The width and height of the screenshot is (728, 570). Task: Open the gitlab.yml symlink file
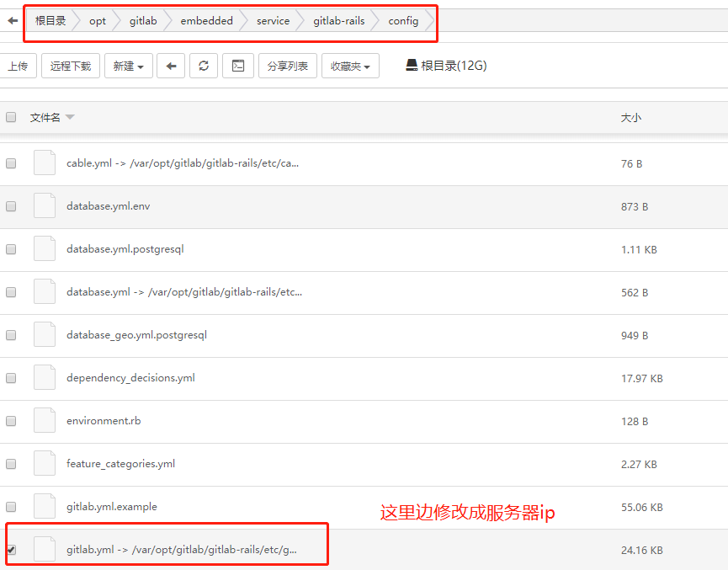pos(182,550)
